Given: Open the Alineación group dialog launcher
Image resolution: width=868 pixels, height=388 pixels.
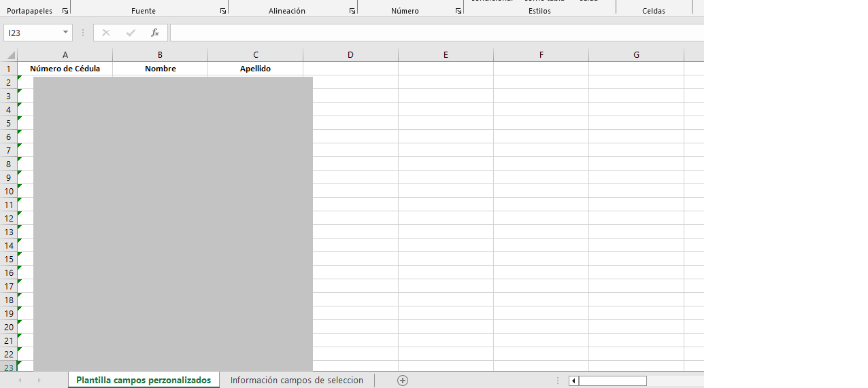Looking at the screenshot, I should pyautogui.click(x=352, y=11).
